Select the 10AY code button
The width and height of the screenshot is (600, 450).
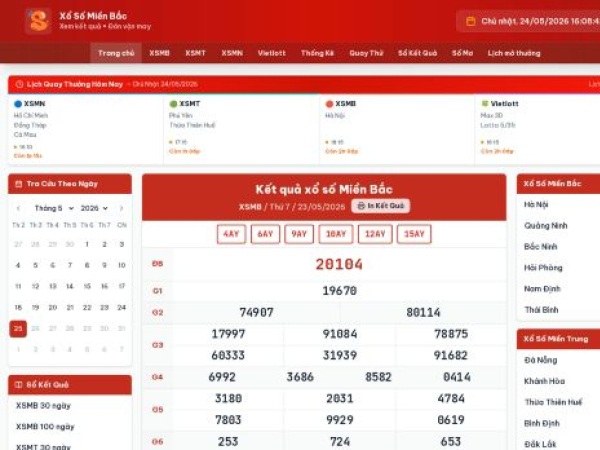[336, 234]
